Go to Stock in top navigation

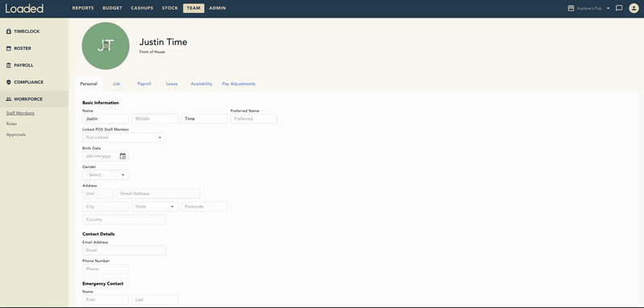coord(170,8)
